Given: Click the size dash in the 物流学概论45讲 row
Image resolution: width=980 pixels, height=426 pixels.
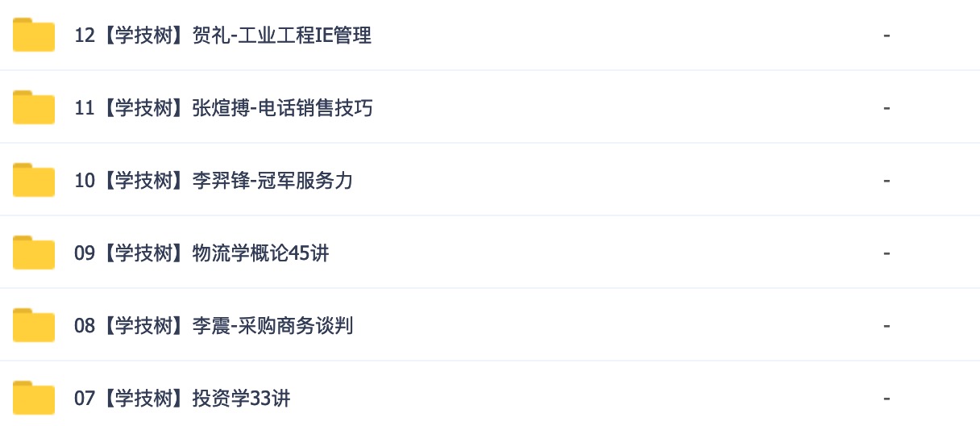Looking at the screenshot, I should [887, 253].
